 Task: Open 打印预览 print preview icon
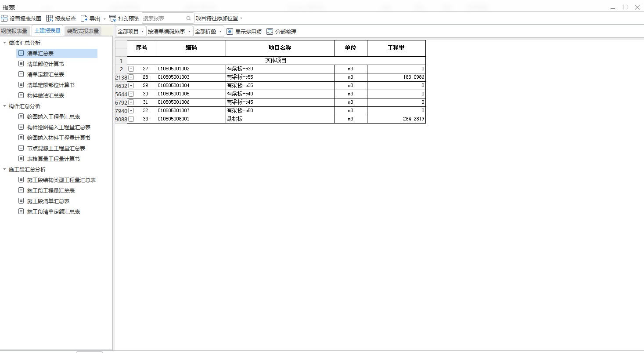[113, 18]
